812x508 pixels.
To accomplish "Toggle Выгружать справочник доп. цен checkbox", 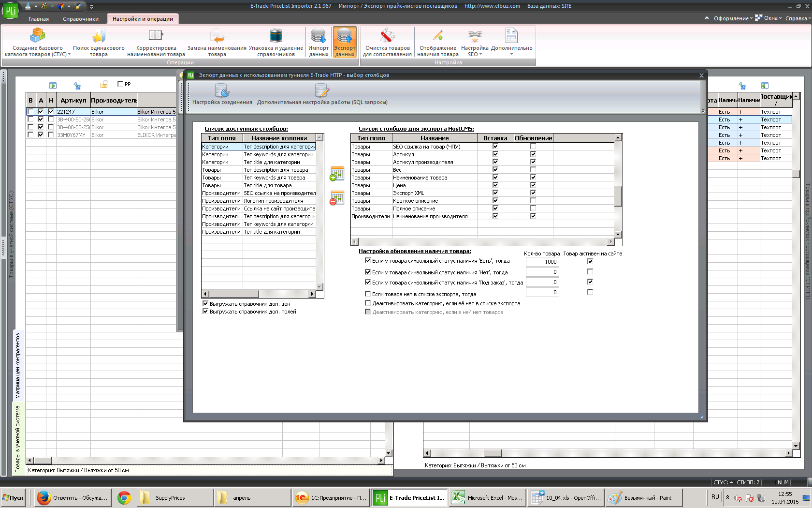I will 205,304.
